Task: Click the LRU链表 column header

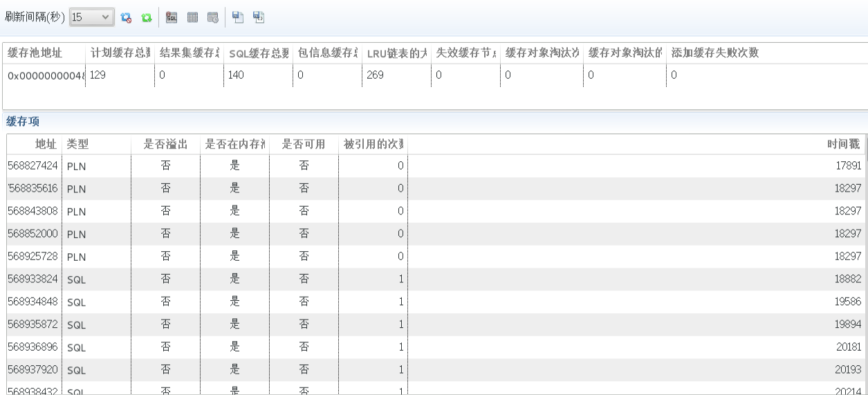Action: tap(396, 54)
